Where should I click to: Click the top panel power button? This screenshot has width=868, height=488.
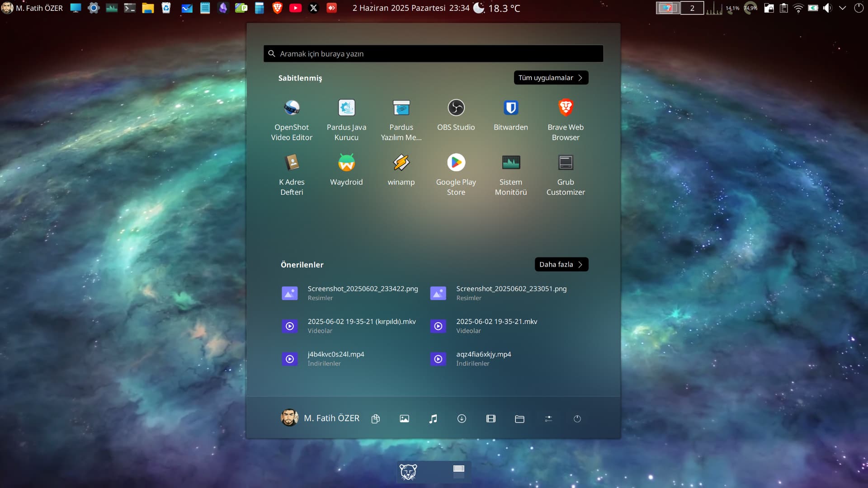(x=859, y=8)
